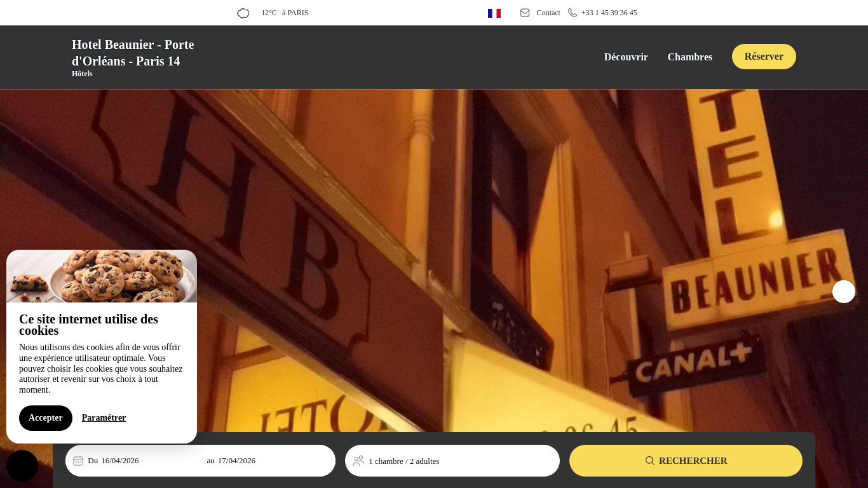Click the white round slider arrow button

tap(844, 292)
